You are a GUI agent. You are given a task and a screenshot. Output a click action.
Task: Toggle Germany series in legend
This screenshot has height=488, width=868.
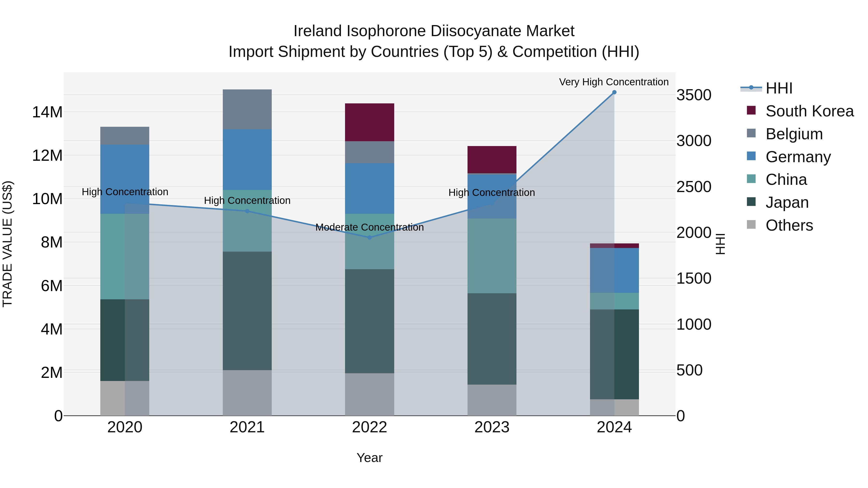pos(789,157)
